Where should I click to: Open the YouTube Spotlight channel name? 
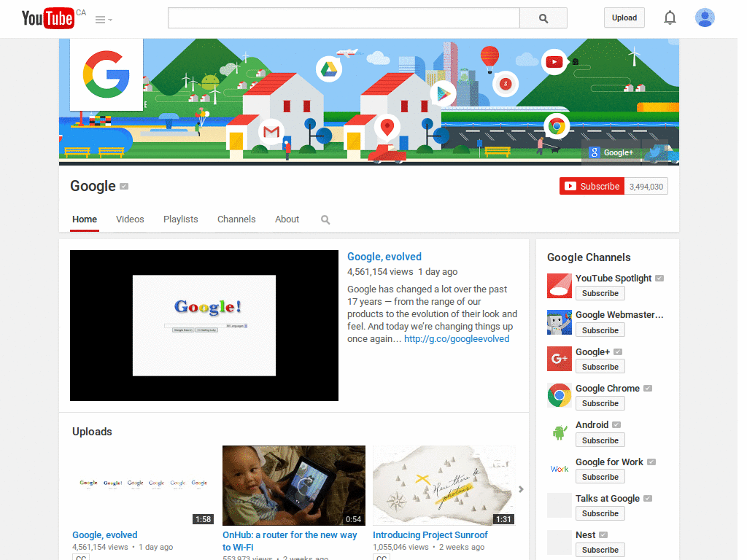tap(613, 278)
